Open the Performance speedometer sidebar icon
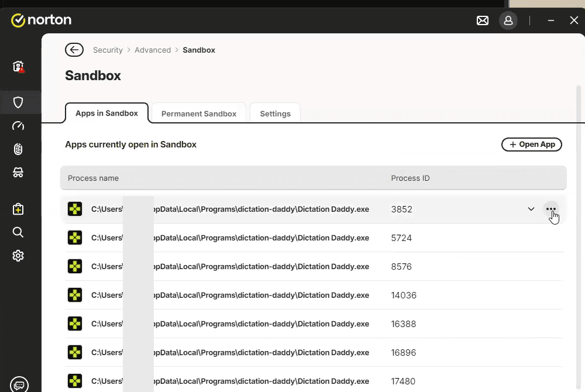Viewport: 585px width, 392px height. [x=18, y=126]
